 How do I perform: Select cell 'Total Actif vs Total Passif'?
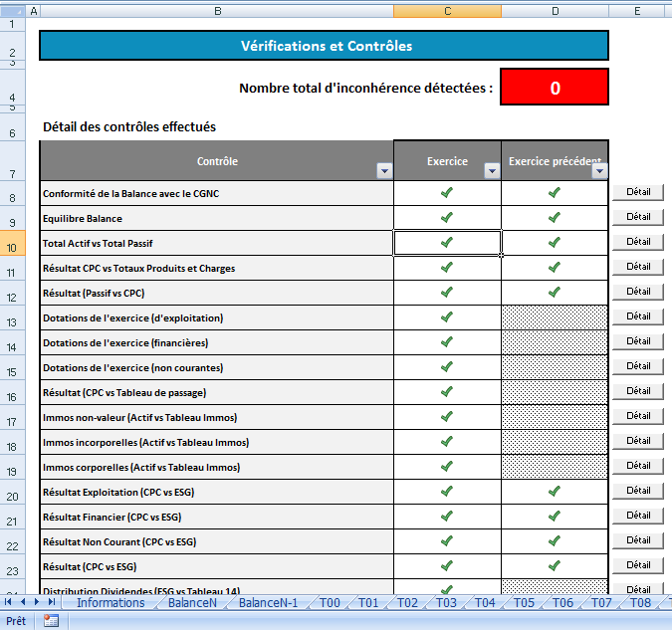pos(217,243)
